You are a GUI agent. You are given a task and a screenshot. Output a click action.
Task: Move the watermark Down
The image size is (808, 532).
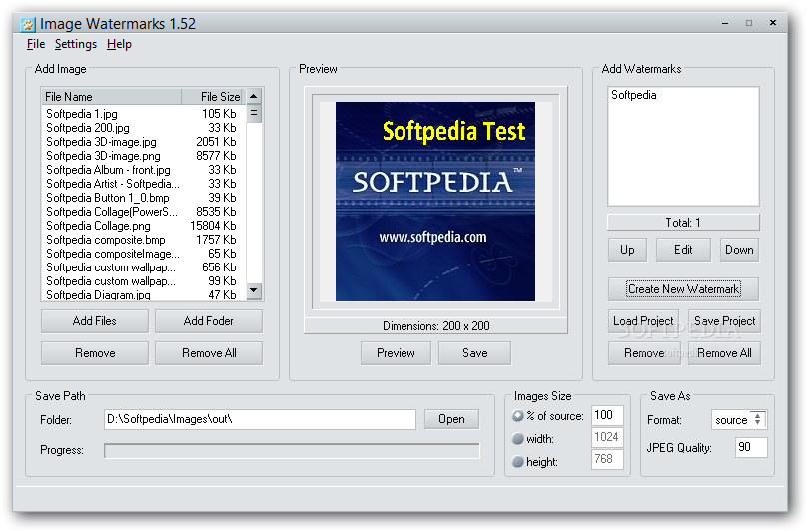[x=739, y=250]
